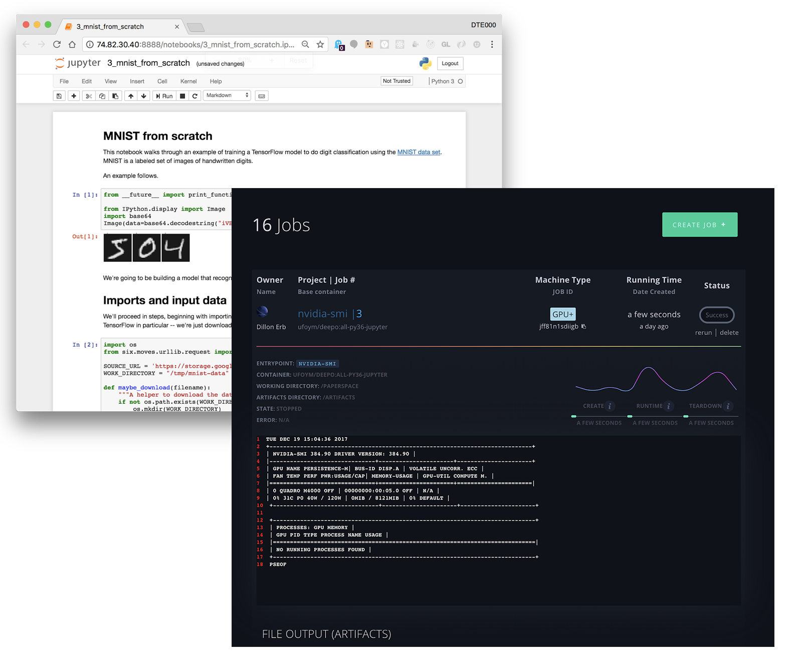
Task: Restart the kernel with the circular arrow icon
Action: coord(195,96)
